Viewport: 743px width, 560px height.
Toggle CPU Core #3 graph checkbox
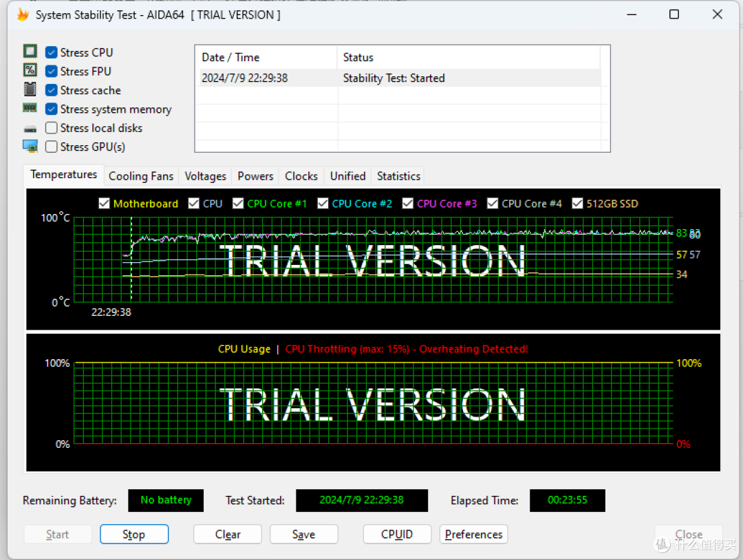407,203
